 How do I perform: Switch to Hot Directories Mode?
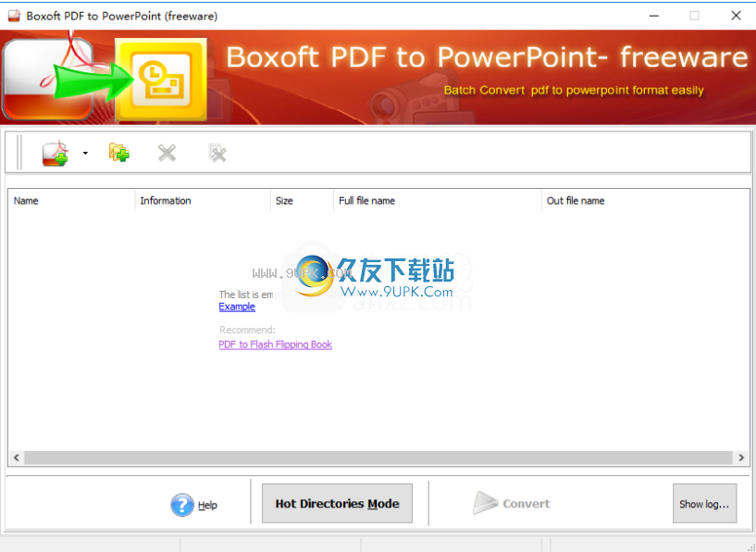coord(337,503)
